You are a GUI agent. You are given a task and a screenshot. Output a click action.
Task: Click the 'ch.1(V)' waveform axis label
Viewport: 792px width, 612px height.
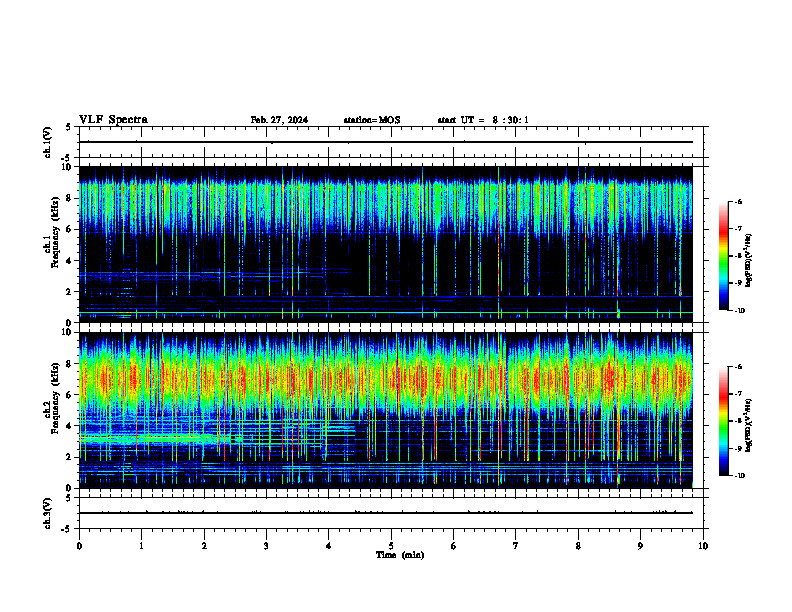click(47, 142)
